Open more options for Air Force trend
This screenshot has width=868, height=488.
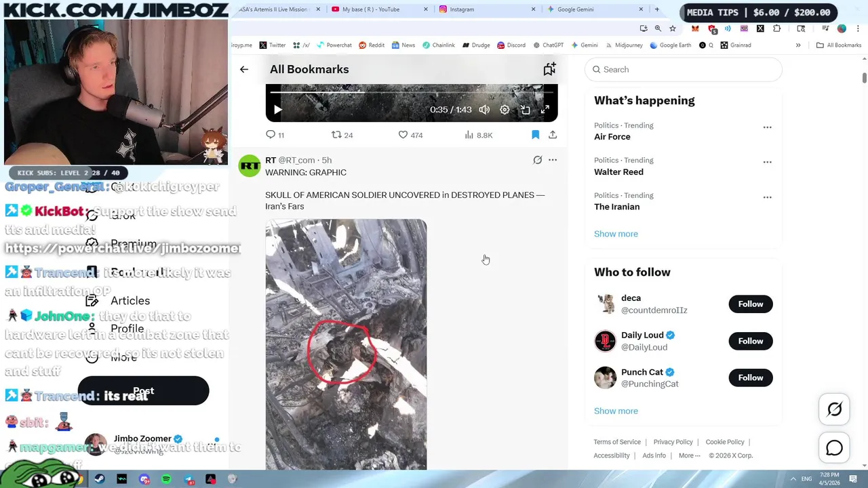pos(767,127)
